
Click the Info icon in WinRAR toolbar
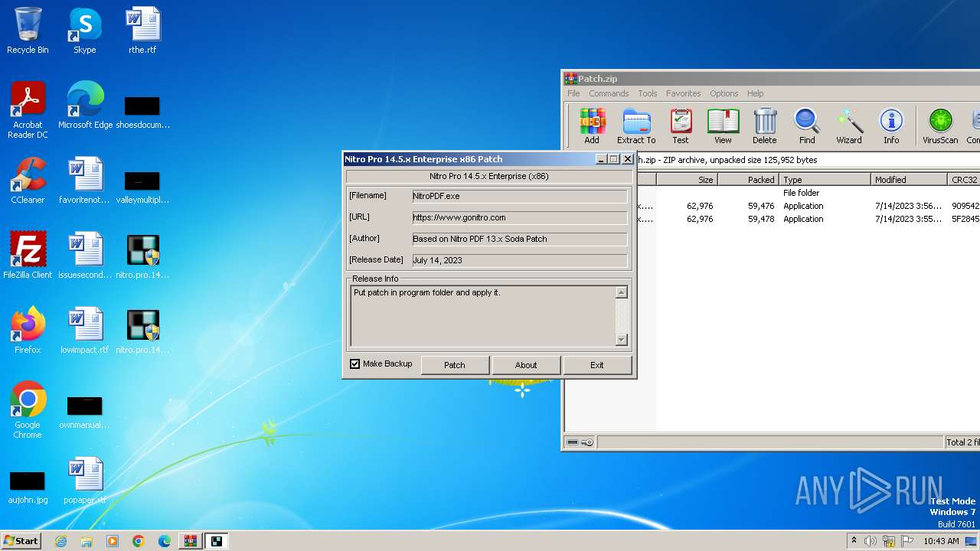click(891, 126)
